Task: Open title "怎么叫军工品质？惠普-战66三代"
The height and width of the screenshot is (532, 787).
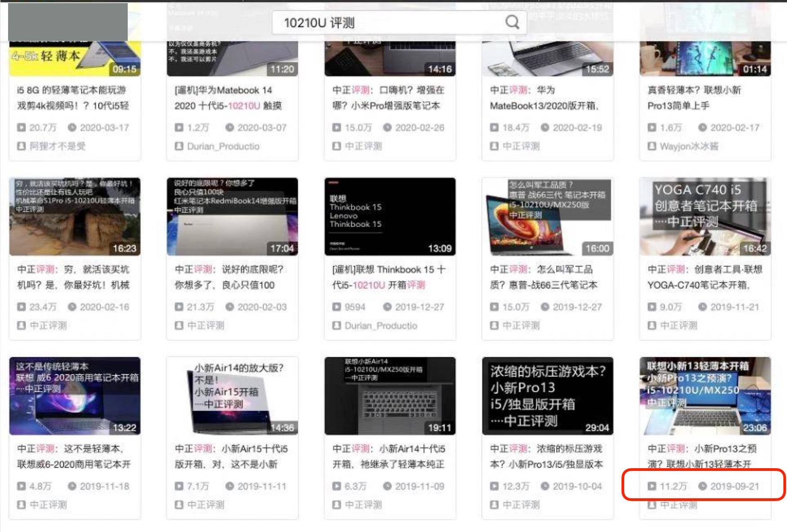Action: click(544, 277)
